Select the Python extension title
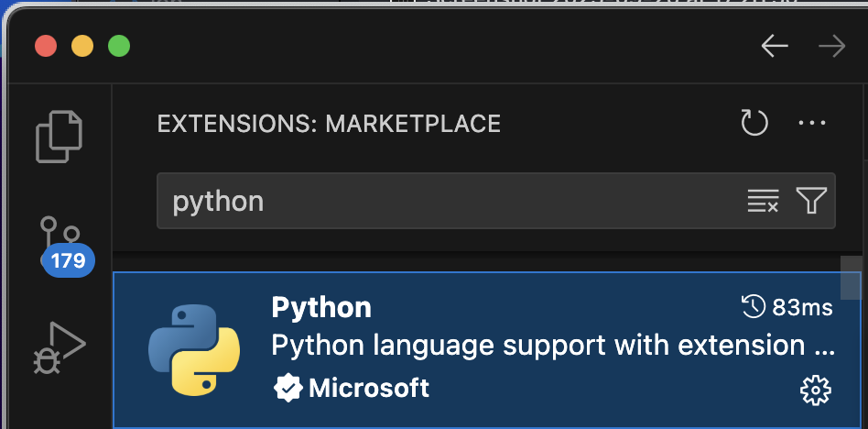 tap(321, 307)
